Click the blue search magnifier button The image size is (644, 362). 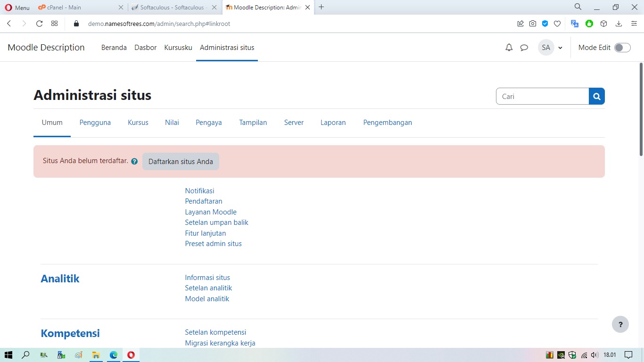[597, 96]
